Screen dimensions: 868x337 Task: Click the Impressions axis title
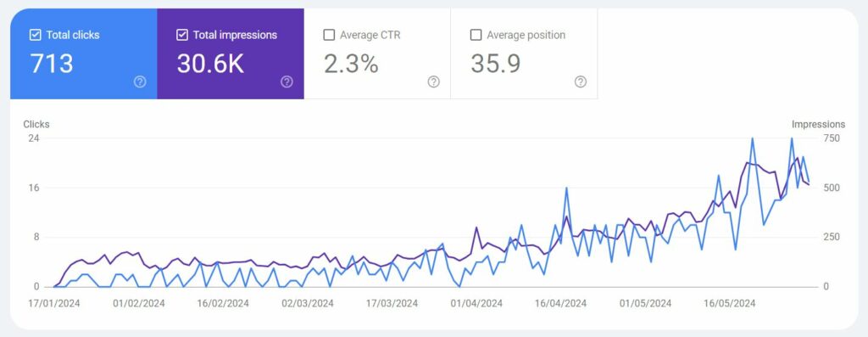(818, 124)
